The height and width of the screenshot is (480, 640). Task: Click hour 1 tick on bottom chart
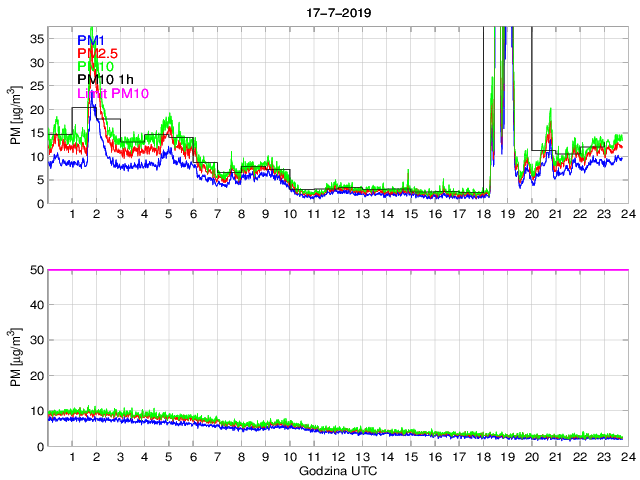(x=72, y=457)
